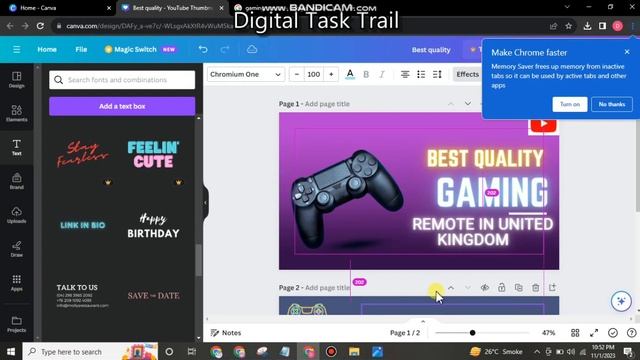
Task: Change text alignment
Action: click(x=405, y=74)
